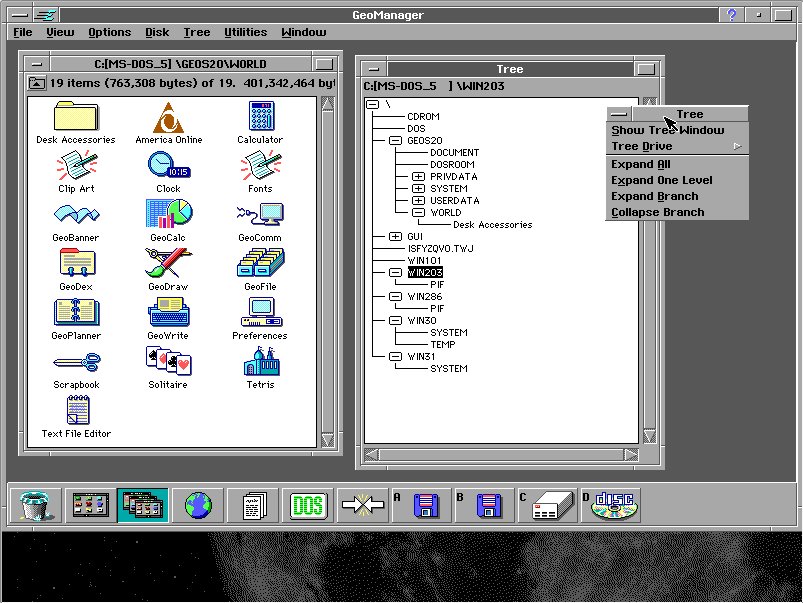Open the Utilities menu
The height and width of the screenshot is (603, 803).
point(245,32)
